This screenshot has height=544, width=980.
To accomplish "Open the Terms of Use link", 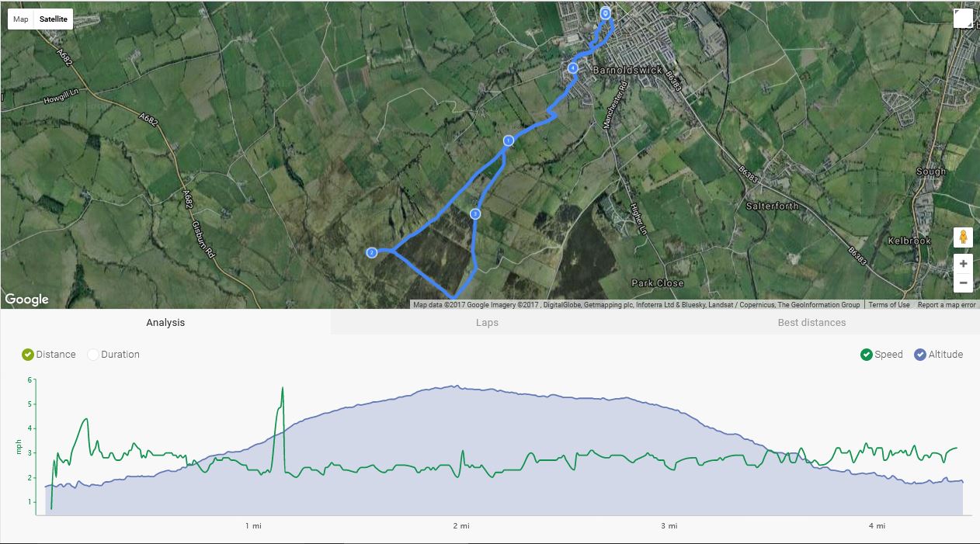I will pyautogui.click(x=889, y=305).
